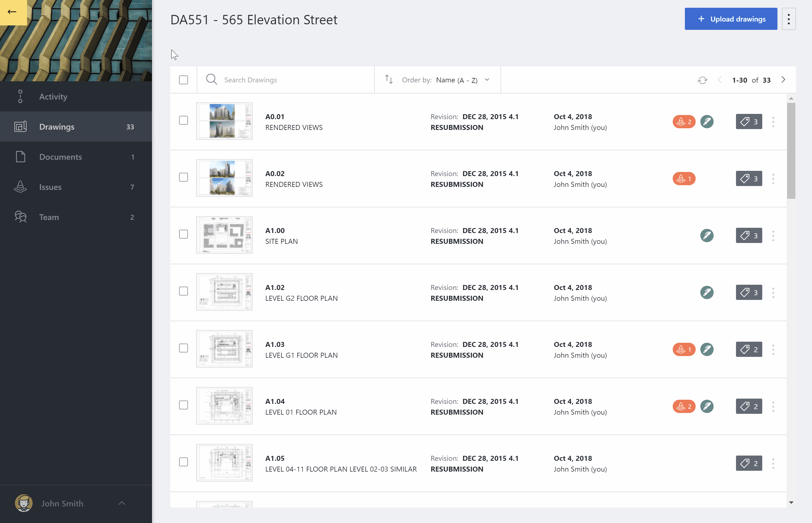Open the Activity section

[76, 96]
